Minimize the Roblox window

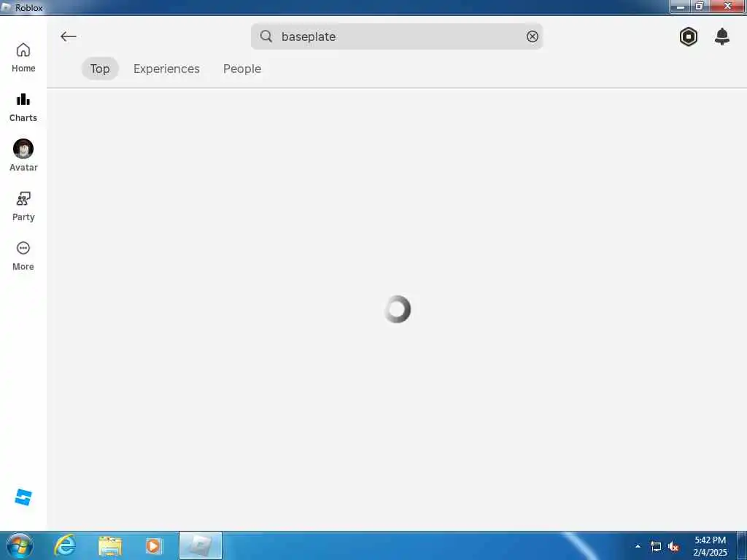[681, 7]
